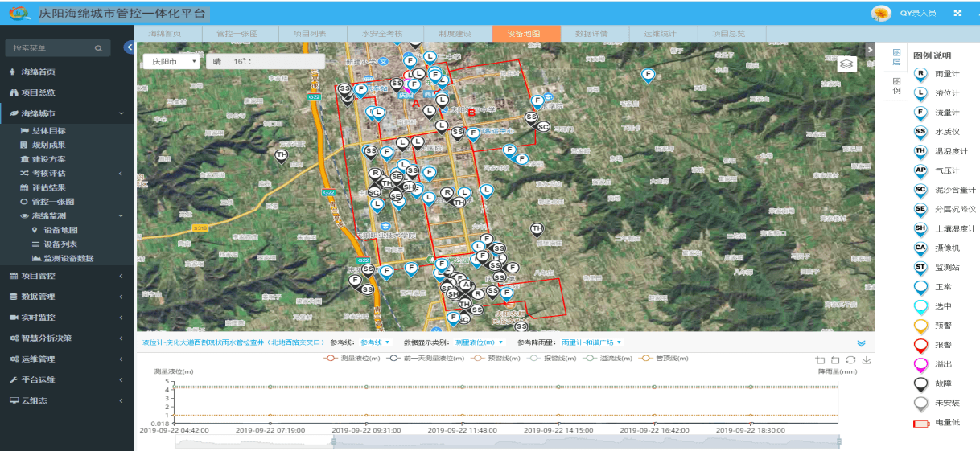Click the F flow meter marker at top right of map
The height and width of the screenshot is (451, 980).
click(647, 75)
